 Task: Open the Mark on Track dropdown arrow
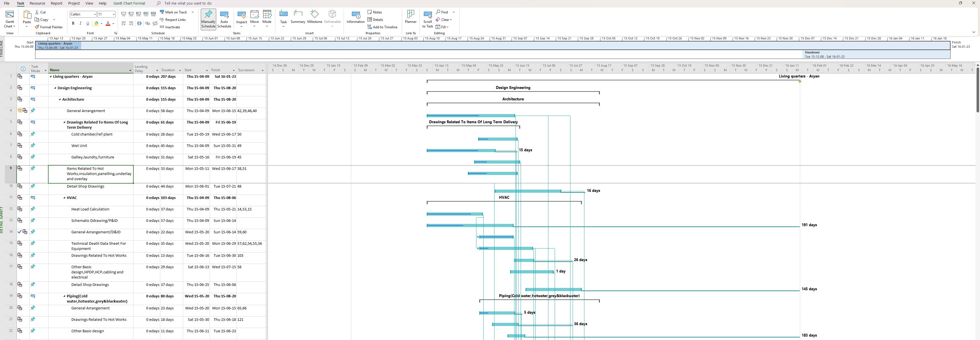point(193,12)
